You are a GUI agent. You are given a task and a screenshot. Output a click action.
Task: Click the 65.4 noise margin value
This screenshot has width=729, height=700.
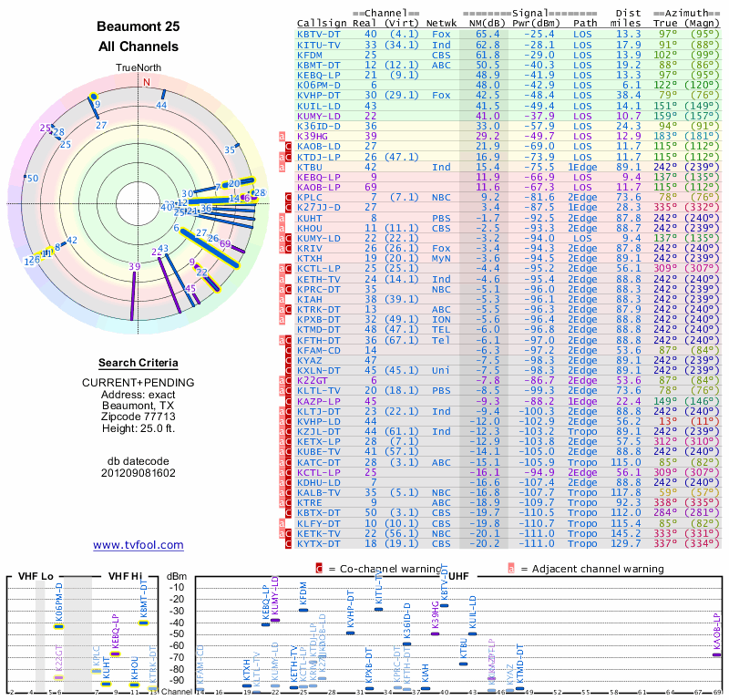[488, 35]
